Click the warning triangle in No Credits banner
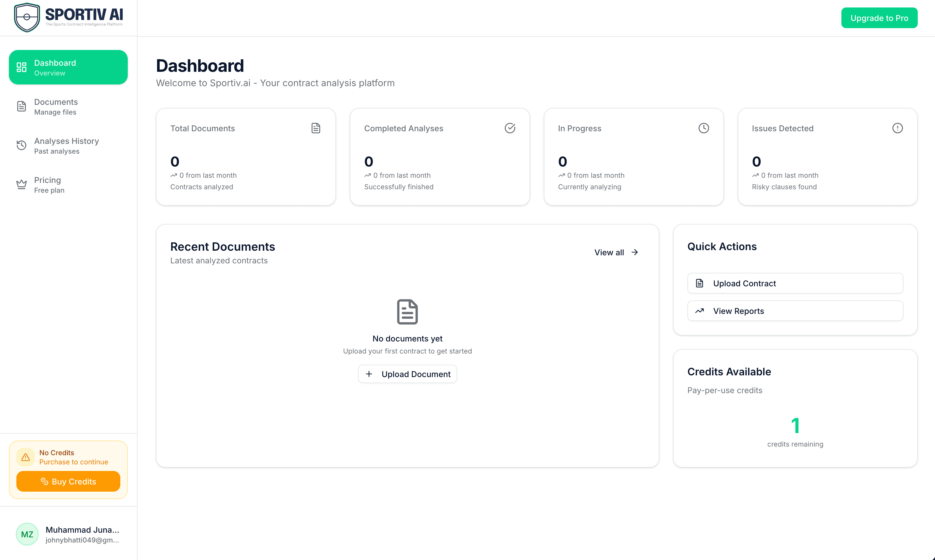935x560 pixels. point(25,457)
